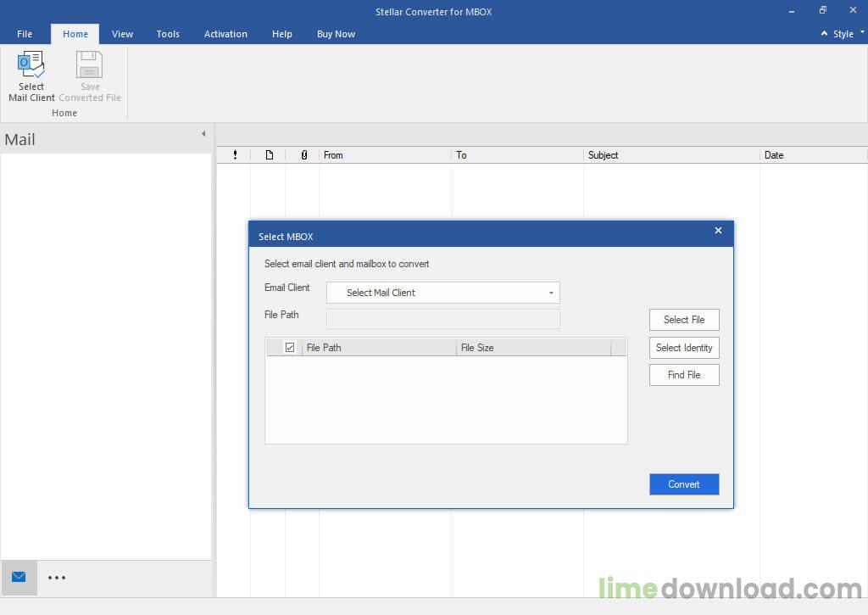Sort by attachment paperclip column

[x=304, y=155]
